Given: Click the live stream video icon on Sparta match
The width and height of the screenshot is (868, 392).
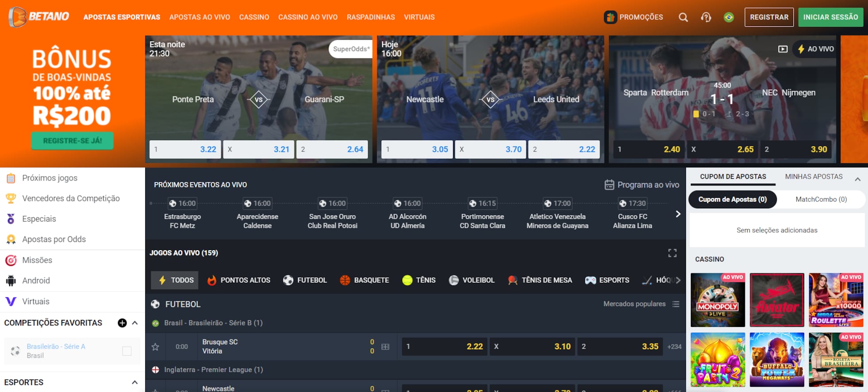Looking at the screenshot, I should 783,49.
